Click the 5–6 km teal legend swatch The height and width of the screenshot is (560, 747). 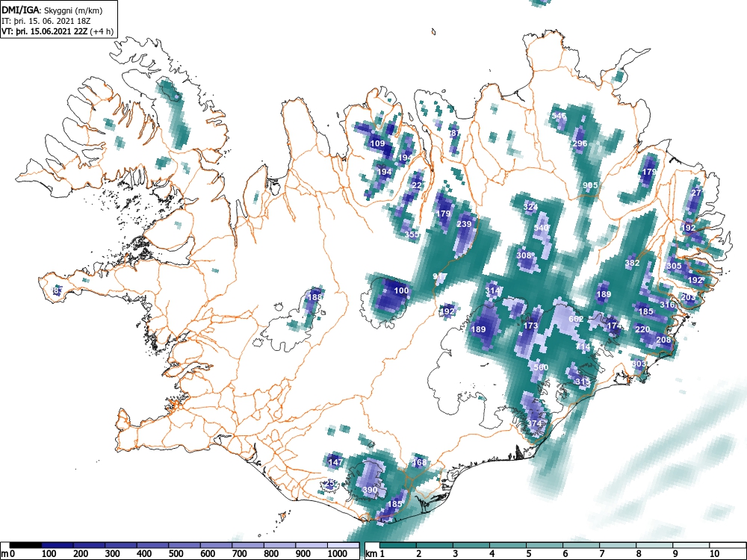(x=545, y=545)
